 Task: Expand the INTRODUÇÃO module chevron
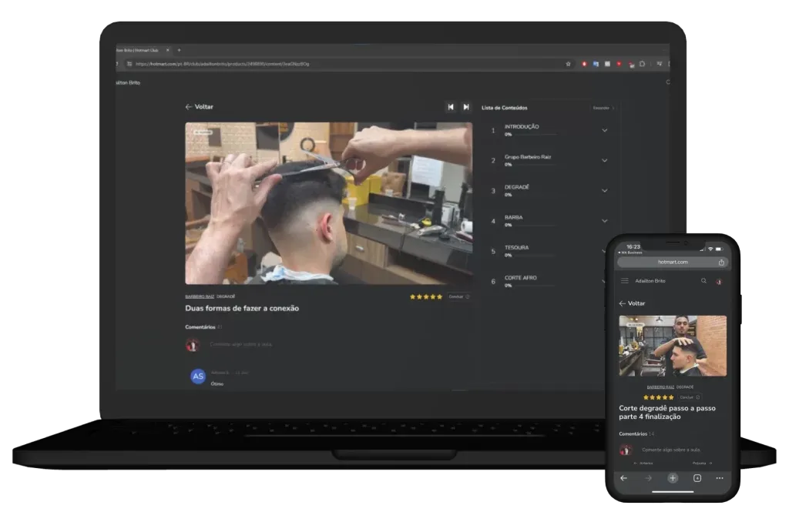[604, 130]
